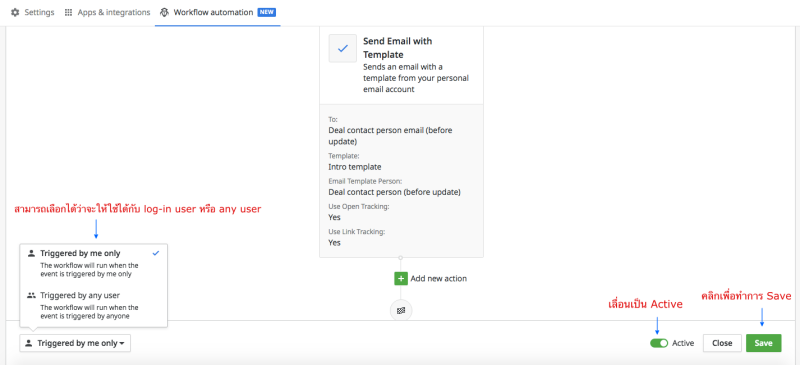Click the two-person group icon in popup
This screenshot has width=800, height=365.
(32, 295)
